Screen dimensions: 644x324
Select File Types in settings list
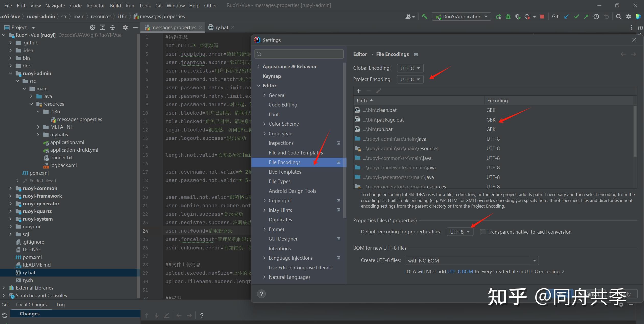pos(280,181)
